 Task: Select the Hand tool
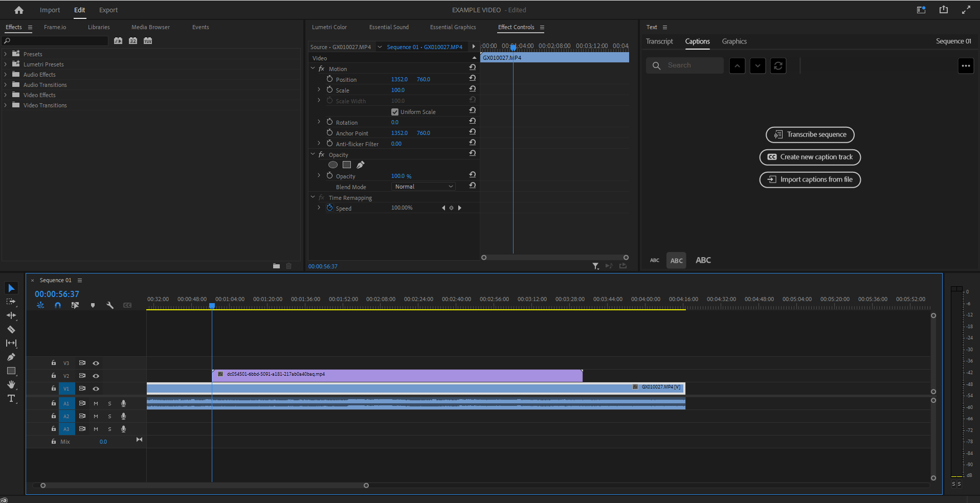click(x=11, y=384)
